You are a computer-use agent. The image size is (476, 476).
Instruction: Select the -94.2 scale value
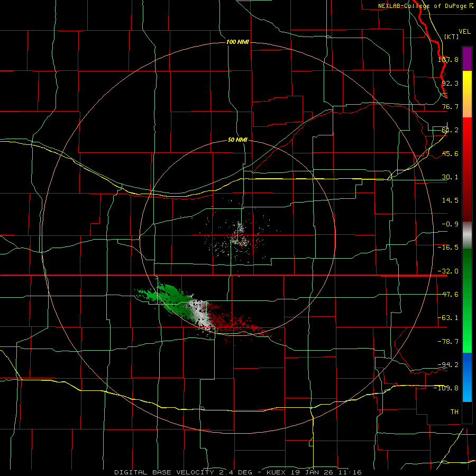tap(448, 364)
